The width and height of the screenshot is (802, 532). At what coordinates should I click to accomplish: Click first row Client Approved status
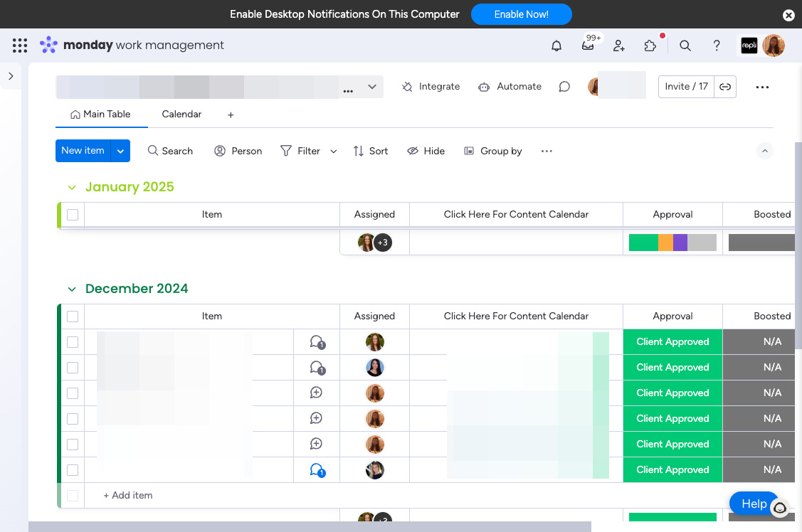pyautogui.click(x=672, y=342)
